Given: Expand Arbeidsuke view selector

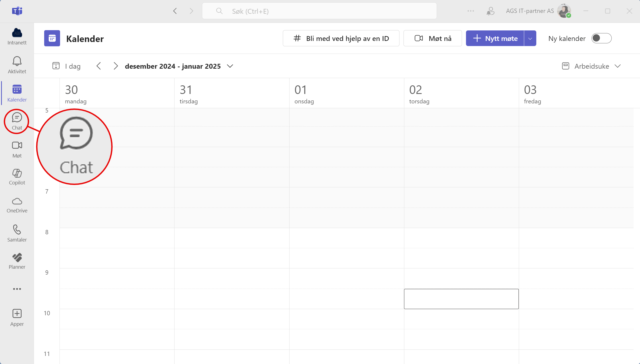Looking at the screenshot, I should [618, 66].
